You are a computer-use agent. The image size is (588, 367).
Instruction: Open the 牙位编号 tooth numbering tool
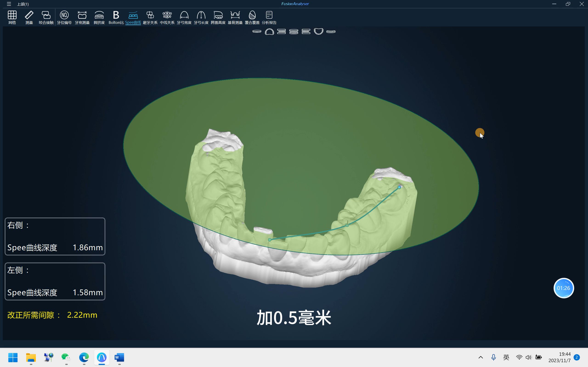(64, 17)
